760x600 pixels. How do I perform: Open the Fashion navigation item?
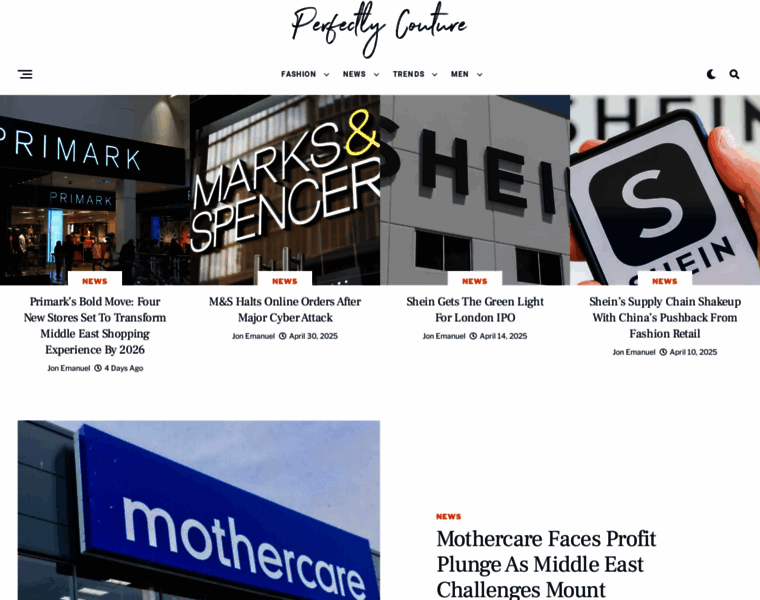299,74
